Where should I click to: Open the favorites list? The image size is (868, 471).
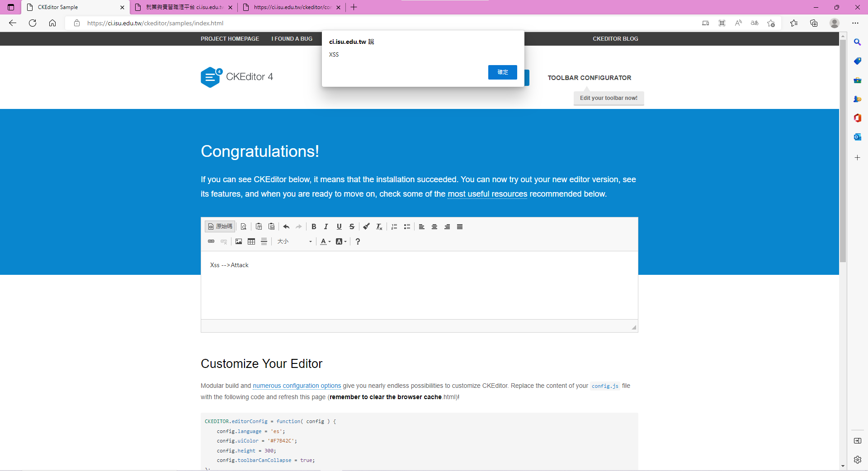pos(794,23)
